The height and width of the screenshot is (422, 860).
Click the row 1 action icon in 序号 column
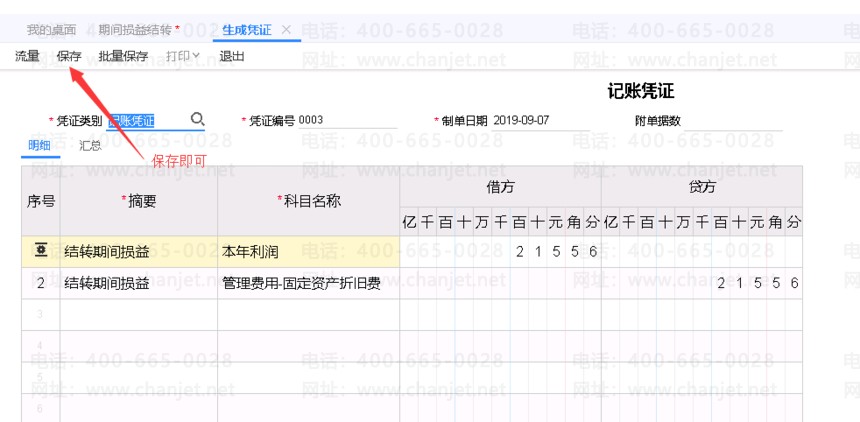pos(41,251)
